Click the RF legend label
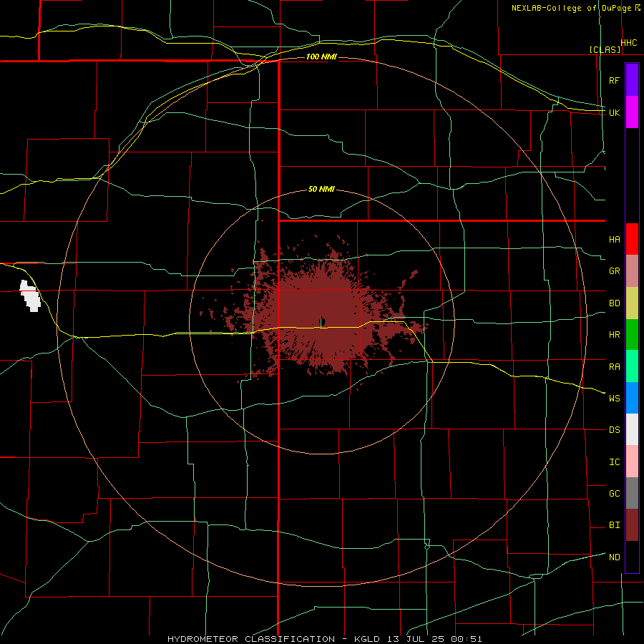Image resolution: width=644 pixels, height=644 pixels. (614, 80)
